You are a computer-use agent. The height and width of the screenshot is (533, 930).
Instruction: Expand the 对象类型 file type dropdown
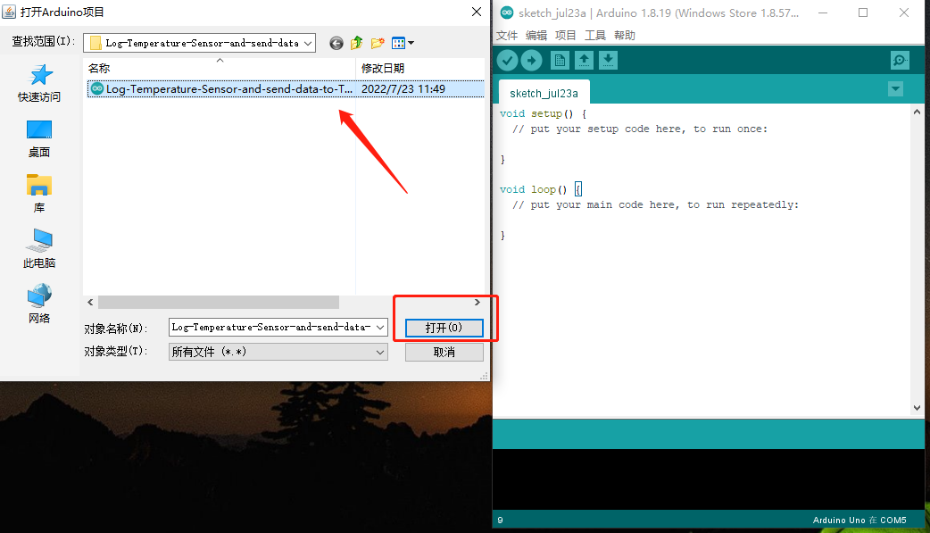click(380, 352)
